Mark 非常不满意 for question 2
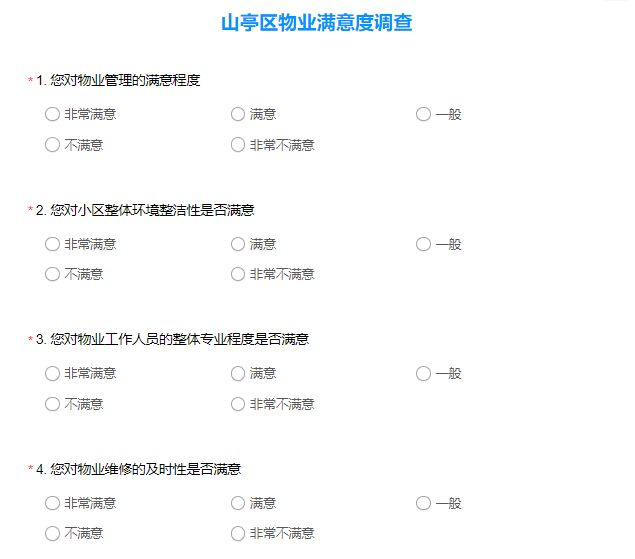Viewport: 635px width, 559px height. 238,274
